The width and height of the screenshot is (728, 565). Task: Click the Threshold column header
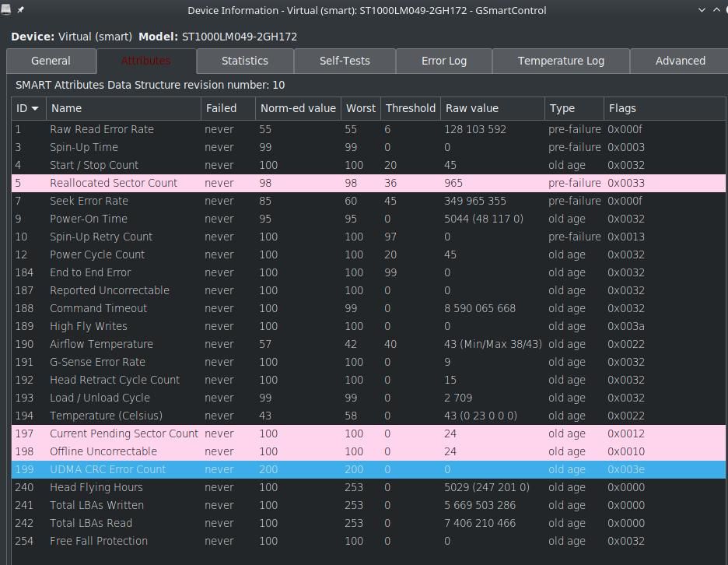[x=410, y=108]
